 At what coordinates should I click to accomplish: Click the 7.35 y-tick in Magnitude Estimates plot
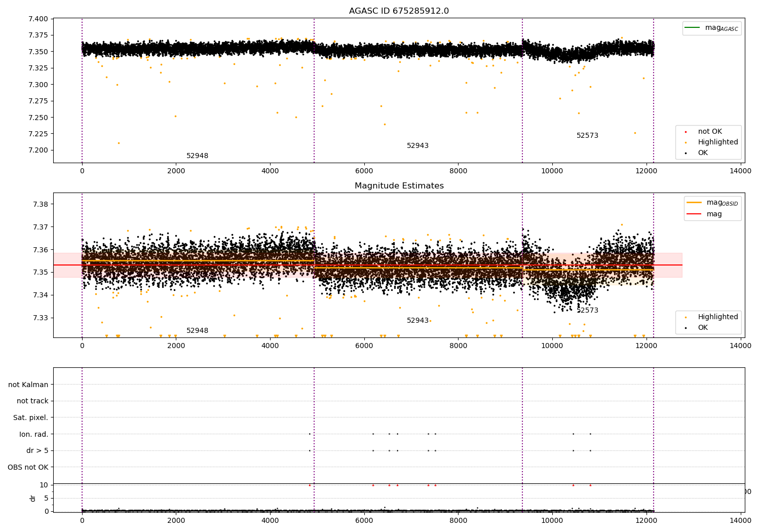[x=41, y=273]
